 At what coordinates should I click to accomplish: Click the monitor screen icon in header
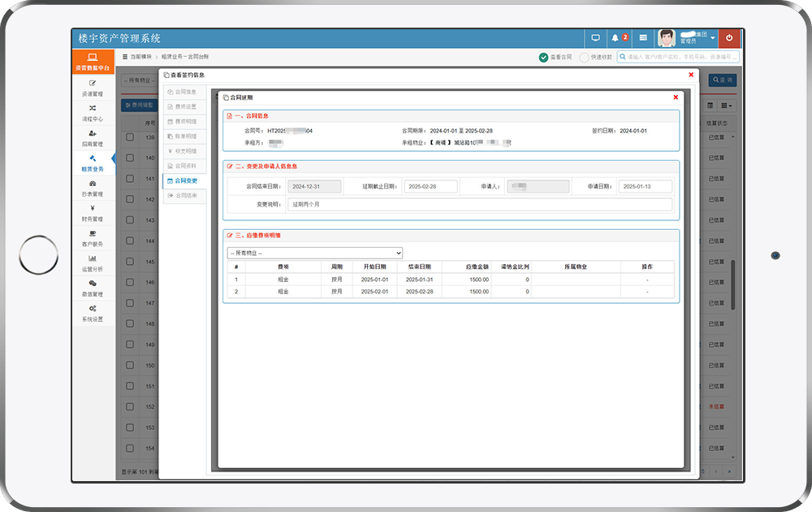595,38
